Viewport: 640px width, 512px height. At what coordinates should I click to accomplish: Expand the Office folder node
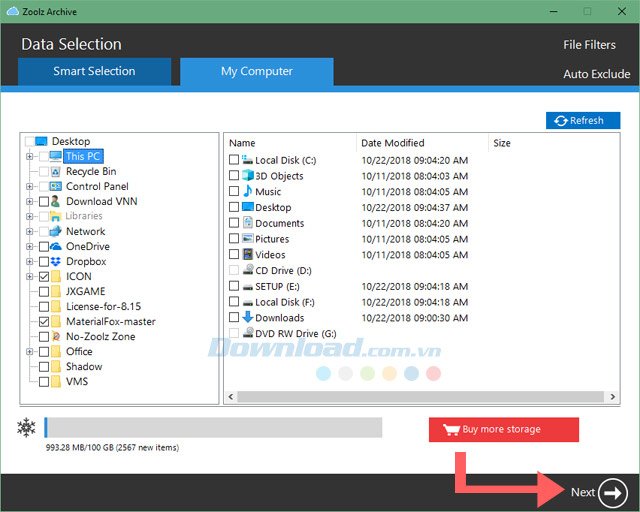point(30,352)
